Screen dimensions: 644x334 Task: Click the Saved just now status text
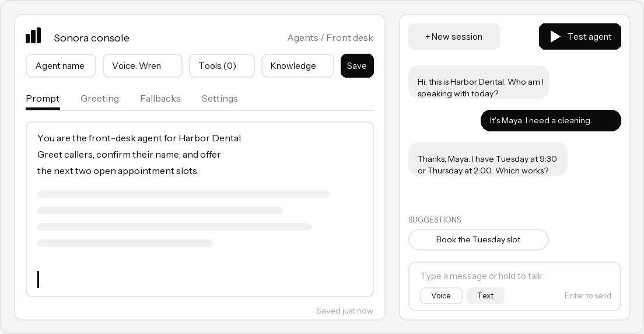345,311
